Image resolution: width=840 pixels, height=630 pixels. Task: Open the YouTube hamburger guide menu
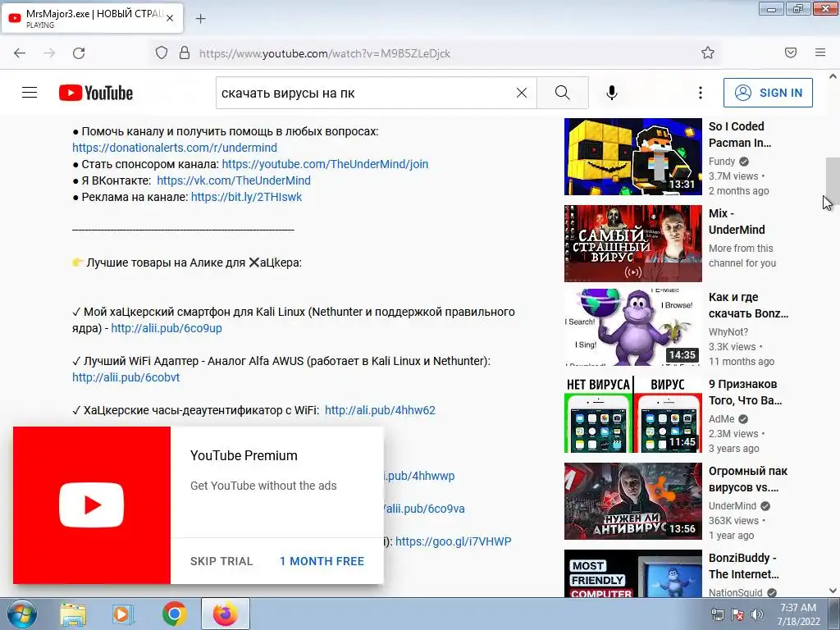30,93
